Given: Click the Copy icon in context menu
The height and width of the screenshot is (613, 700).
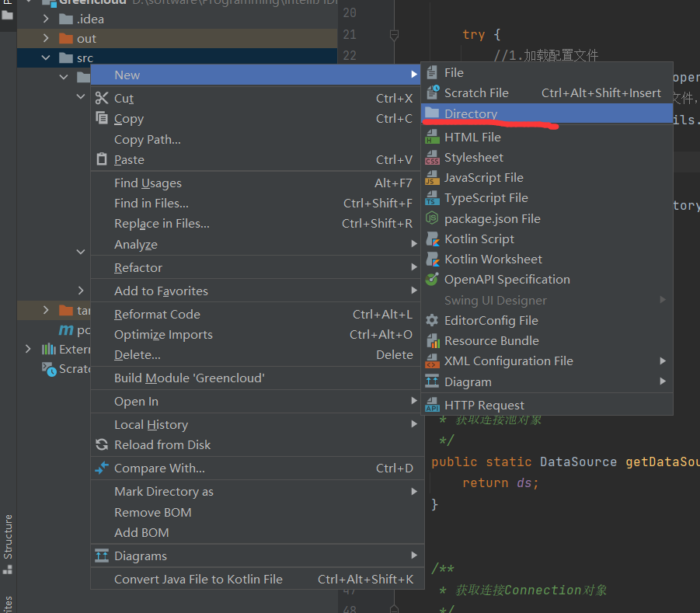Looking at the screenshot, I should (102, 118).
